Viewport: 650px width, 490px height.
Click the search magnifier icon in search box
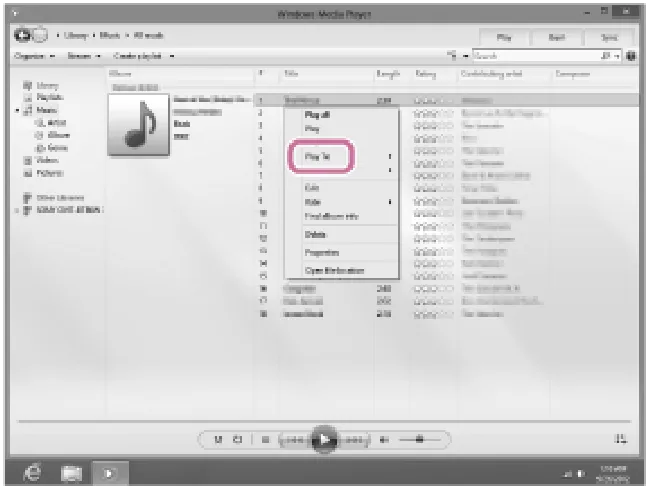(606, 56)
